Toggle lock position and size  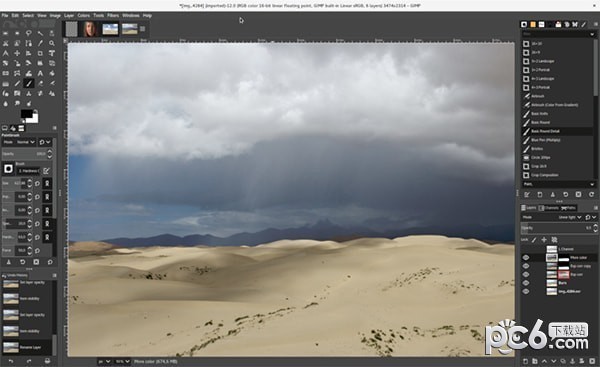[x=544, y=240]
